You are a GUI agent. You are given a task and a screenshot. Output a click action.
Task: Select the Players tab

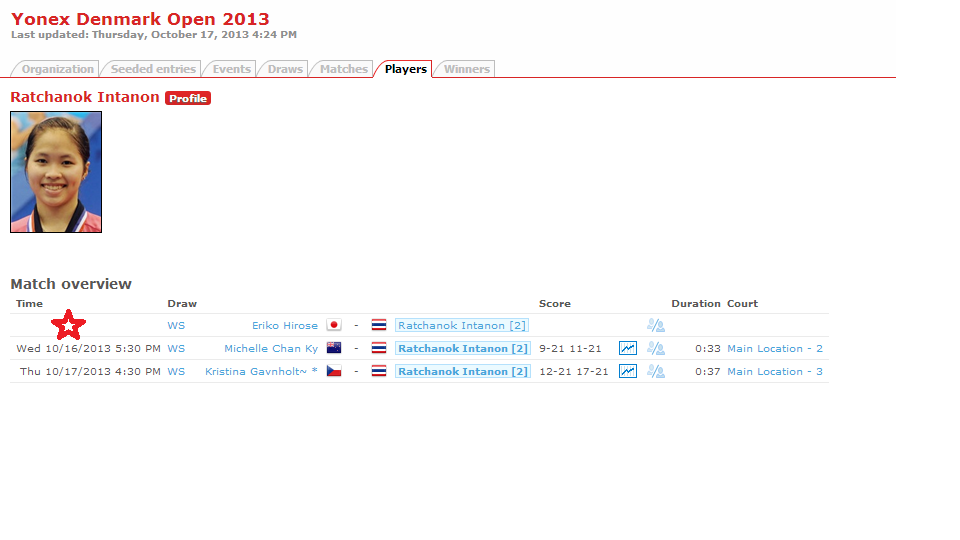pos(405,69)
